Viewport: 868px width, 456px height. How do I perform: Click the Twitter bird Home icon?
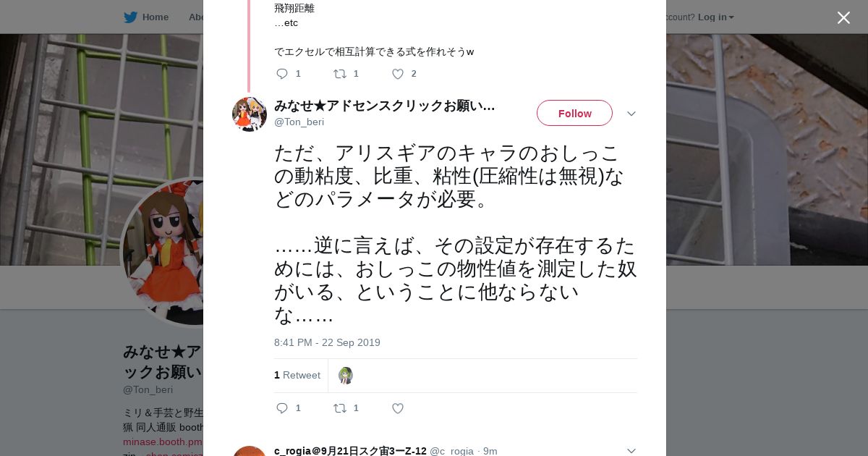pos(130,17)
